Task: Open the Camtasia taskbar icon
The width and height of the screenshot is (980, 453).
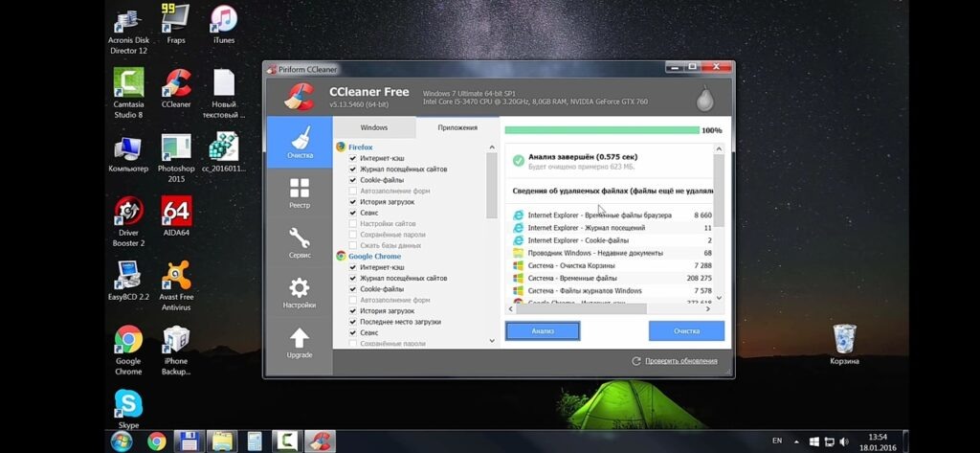Action: pyautogui.click(x=287, y=442)
